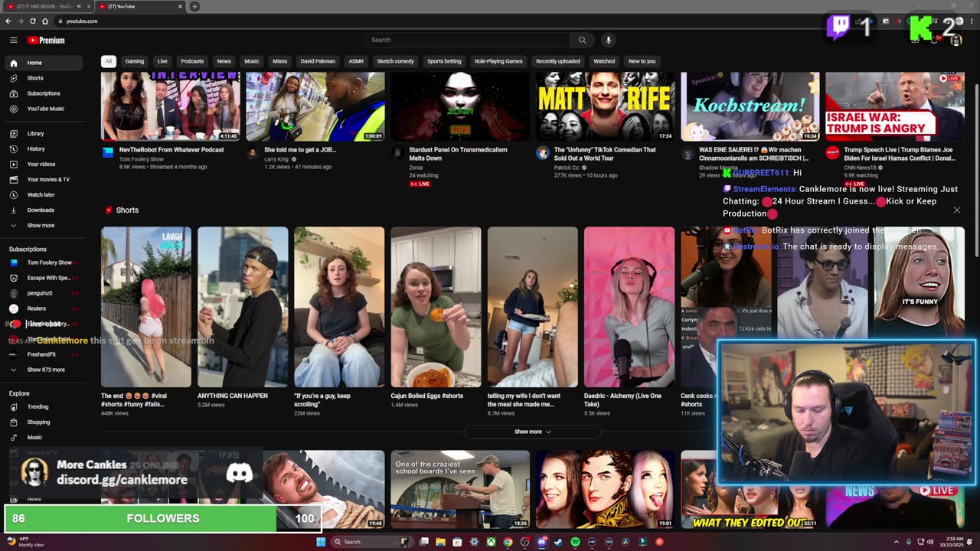Image resolution: width=980 pixels, height=551 pixels.
Task: Open watch History in the sidebar
Action: click(43, 148)
